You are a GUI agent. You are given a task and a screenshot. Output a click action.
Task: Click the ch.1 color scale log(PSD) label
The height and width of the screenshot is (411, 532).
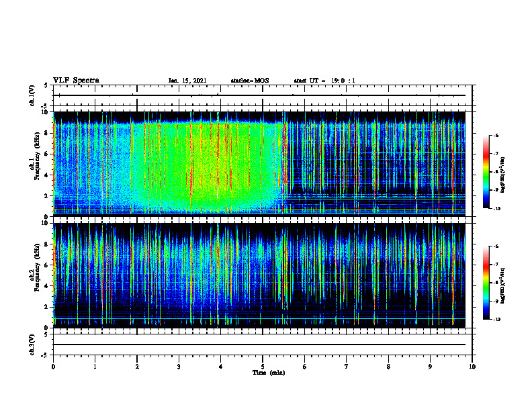[503, 175]
